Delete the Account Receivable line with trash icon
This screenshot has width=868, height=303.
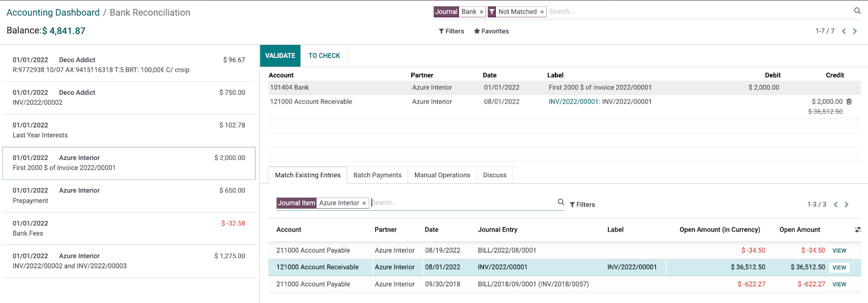(x=849, y=101)
